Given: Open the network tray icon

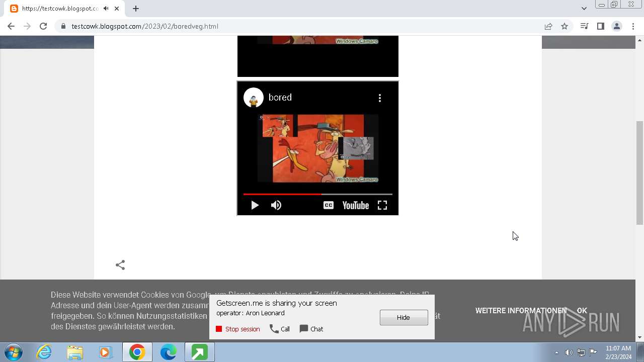Looking at the screenshot, I should (x=581, y=352).
